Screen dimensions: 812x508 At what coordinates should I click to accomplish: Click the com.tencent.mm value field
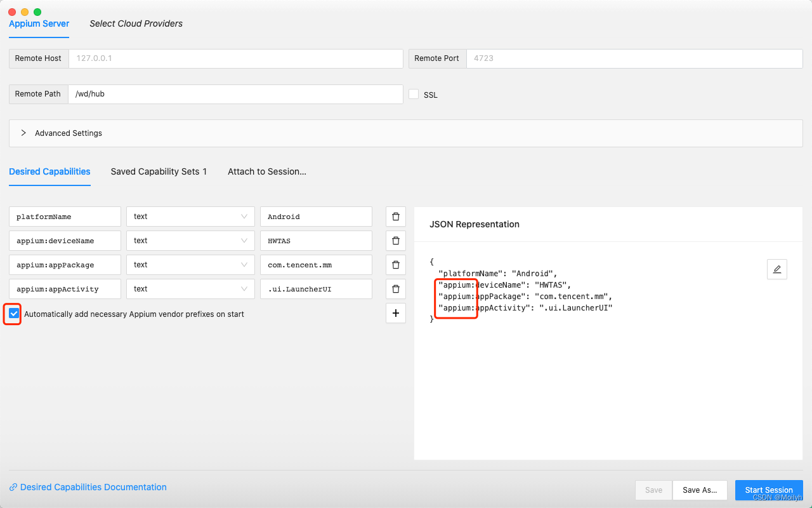pyautogui.click(x=316, y=265)
